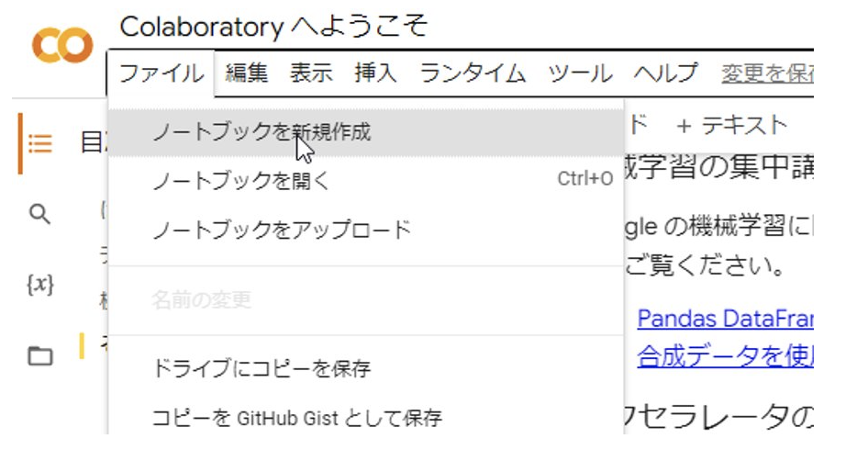This screenshot has width=868, height=461.
Task: Open the search magnifier in sidebar
Action: tap(39, 215)
